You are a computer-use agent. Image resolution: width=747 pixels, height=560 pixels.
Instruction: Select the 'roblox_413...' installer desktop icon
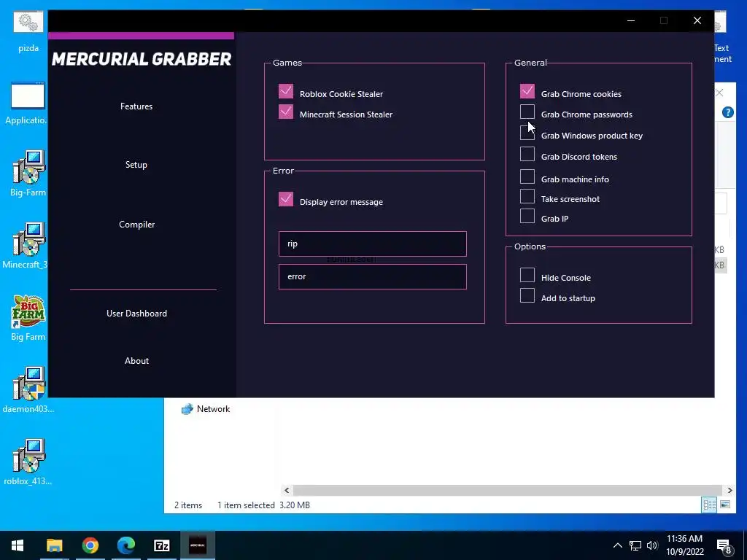point(28,462)
